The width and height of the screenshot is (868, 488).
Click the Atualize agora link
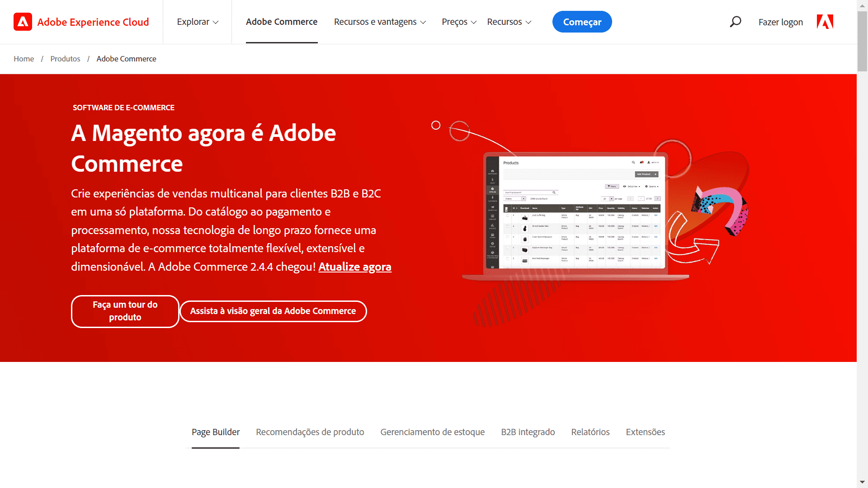(354, 267)
